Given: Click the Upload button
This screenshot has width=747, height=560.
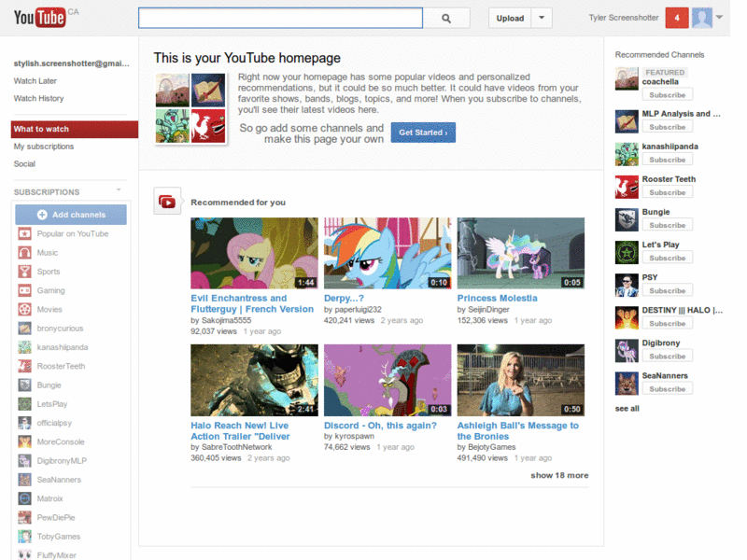Looking at the screenshot, I should click(510, 18).
